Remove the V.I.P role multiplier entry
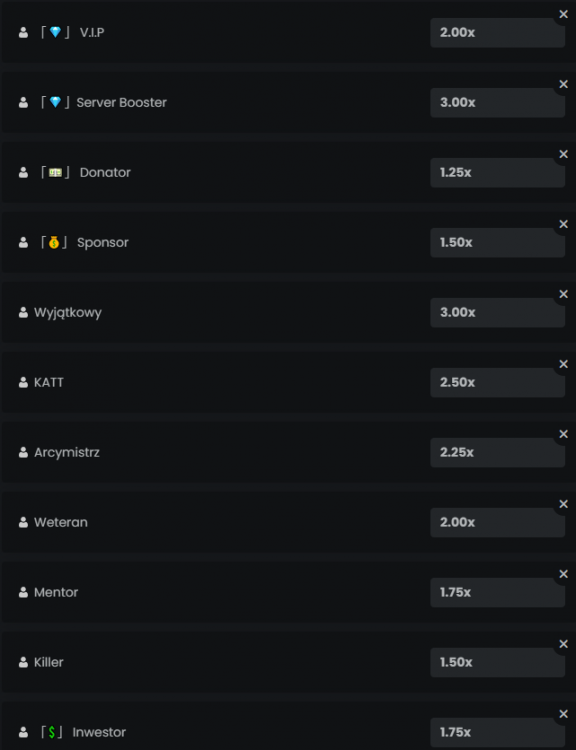Screen dimensions: 576x750 563,14
